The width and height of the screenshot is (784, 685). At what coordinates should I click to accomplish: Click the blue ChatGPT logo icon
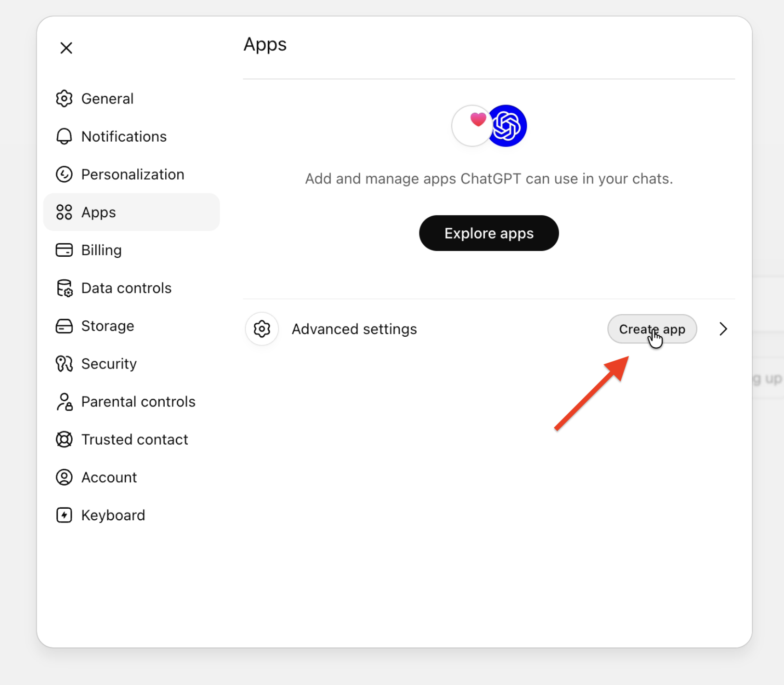[507, 126]
